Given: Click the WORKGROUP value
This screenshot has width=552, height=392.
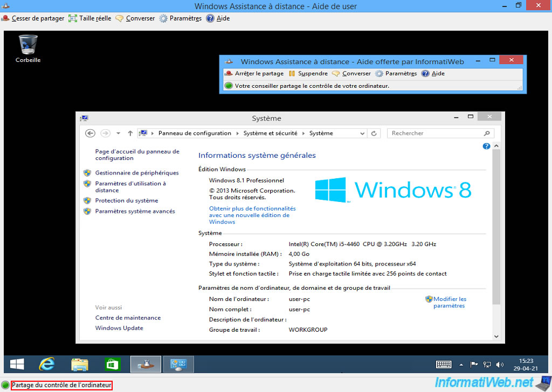Looking at the screenshot, I should click(x=308, y=330).
